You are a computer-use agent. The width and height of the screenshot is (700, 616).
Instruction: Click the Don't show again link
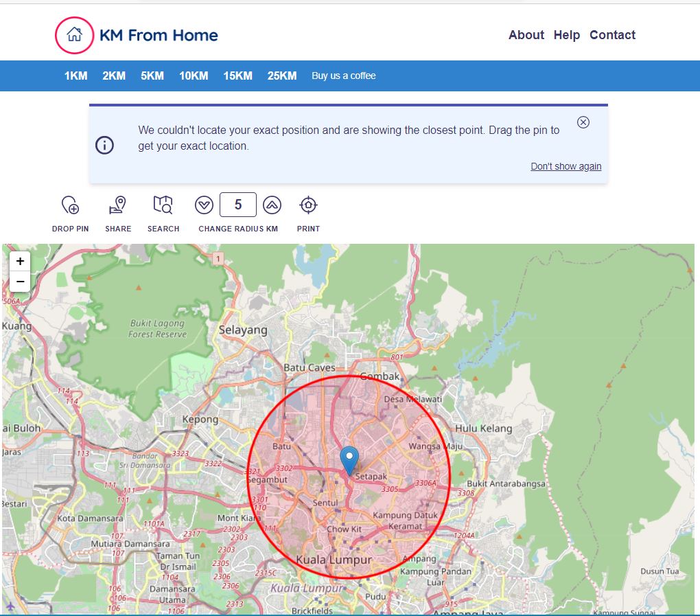(x=565, y=166)
